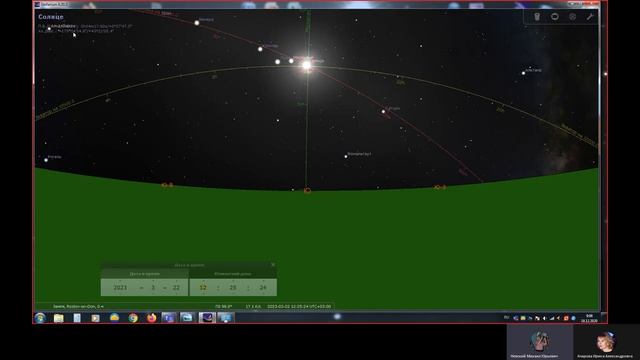This screenshot has height=360, width=640.
Task: Click the volume icon in system tray
Action: point(544,318)
